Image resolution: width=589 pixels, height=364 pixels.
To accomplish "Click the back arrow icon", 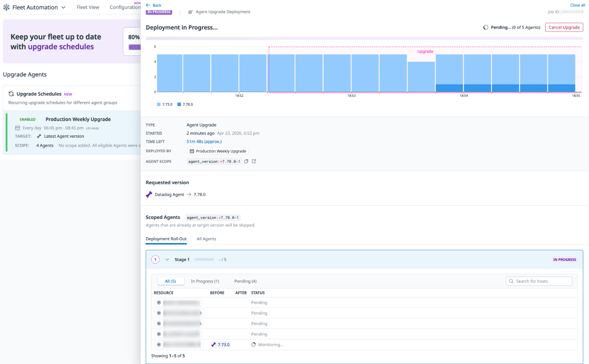I will (148, 5).
